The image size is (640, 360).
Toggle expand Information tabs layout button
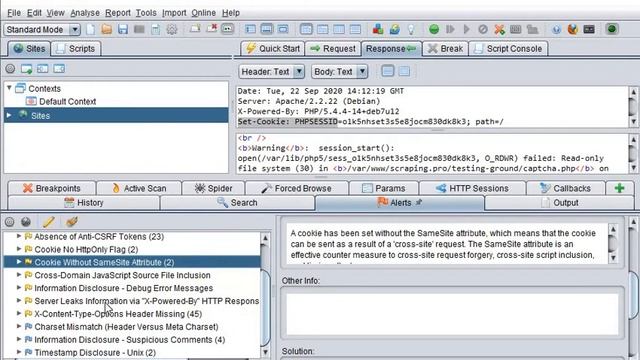click(x=267, y=29)
